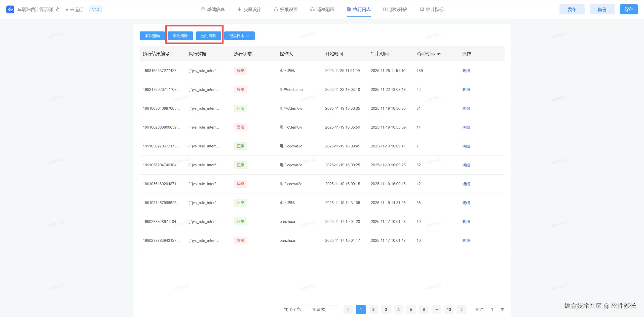The width and height of the screenshot is (644, 317).
Task: Open the 权限设置 tab
Action: coord(286,10)
